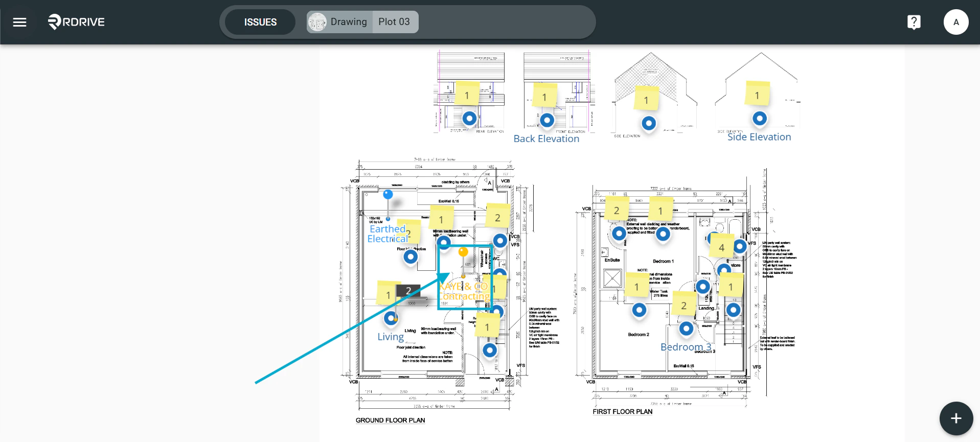Image resolution: width=980 pixels, height=442 pixels.
Task: Click the pin below Bedroom 1 cladding note
Action: coord(663,234)
